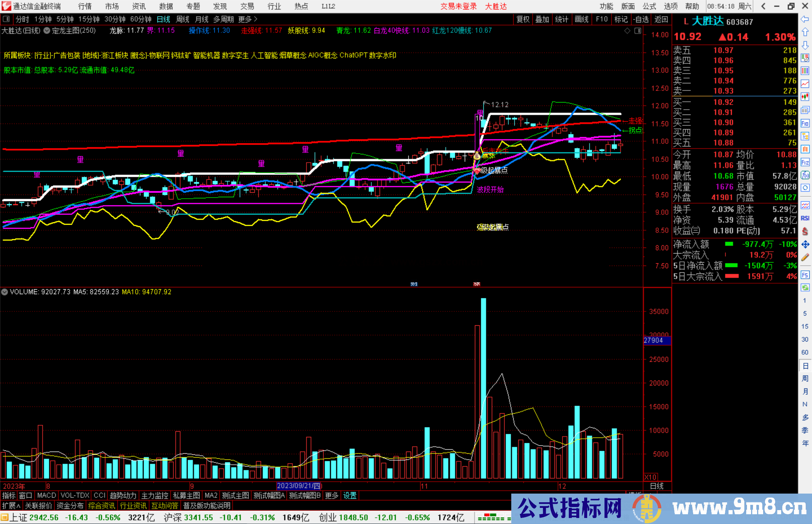This screenshot has height=524, width=812.
Task: Open the intraday line chart sidebar icon
Action: 805,84
